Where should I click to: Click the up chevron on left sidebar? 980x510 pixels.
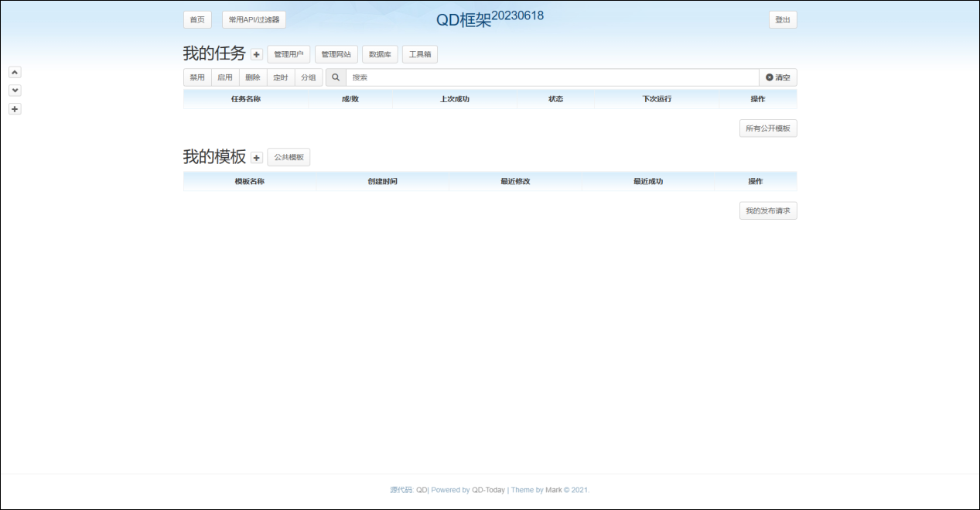tap(15, 72)
